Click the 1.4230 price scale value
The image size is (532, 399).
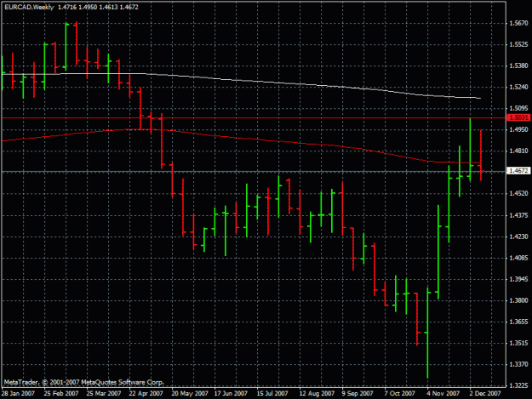518,237
